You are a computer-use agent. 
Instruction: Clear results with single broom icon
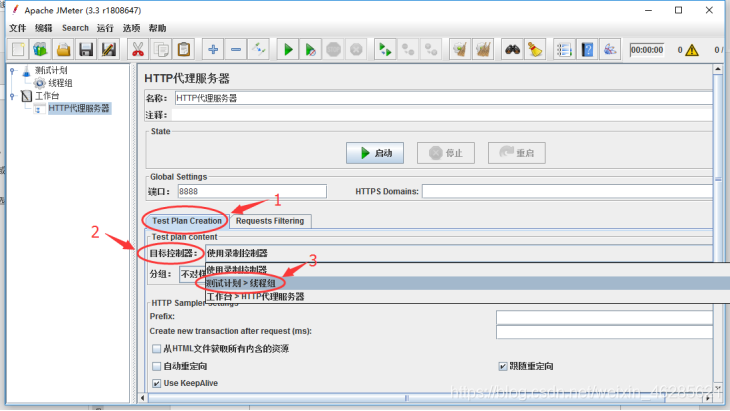tap(460, 49)
